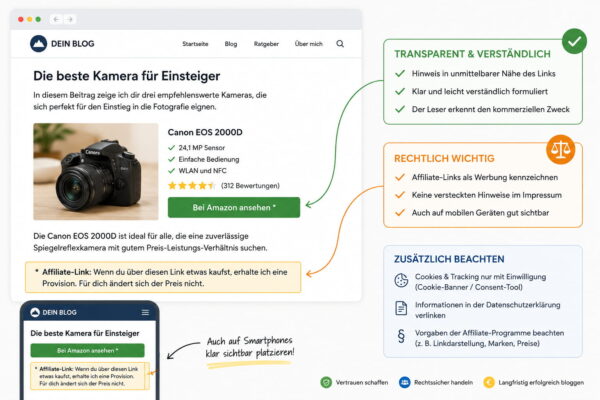Open the Über mich menu item
Viewport: 600px width, 400px height.
click(308, 44)
